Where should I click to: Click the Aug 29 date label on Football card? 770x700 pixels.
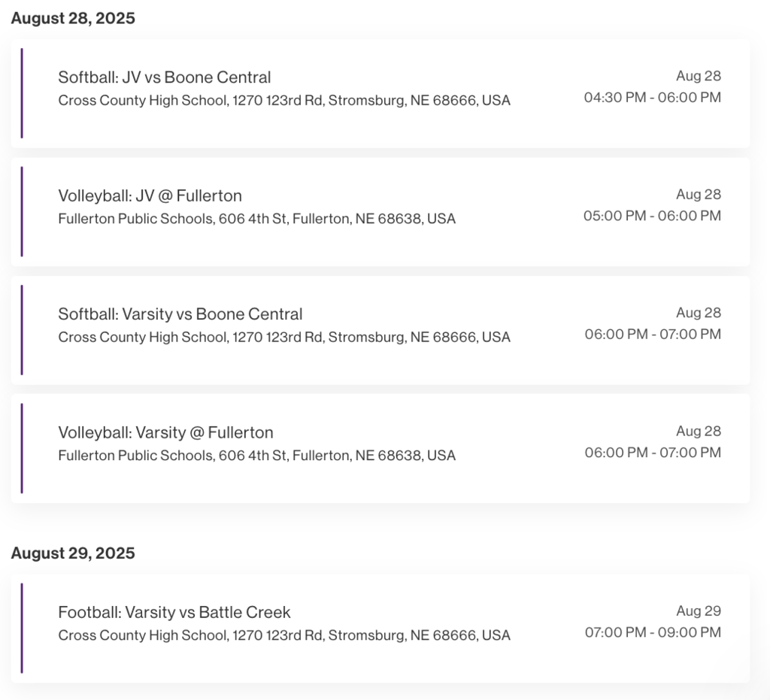699,611
